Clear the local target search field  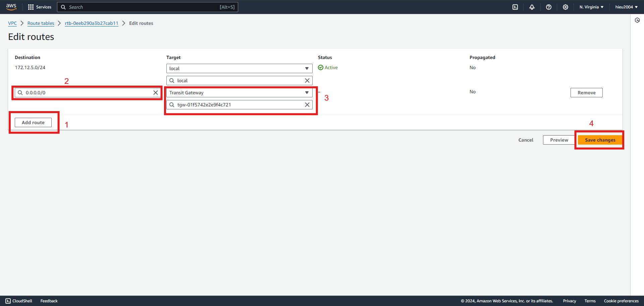307,81
